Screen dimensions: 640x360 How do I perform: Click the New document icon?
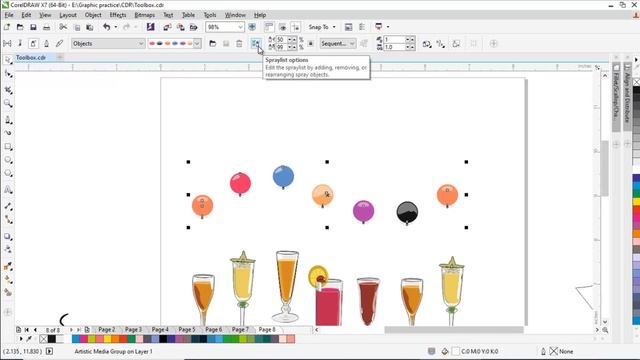7,27
